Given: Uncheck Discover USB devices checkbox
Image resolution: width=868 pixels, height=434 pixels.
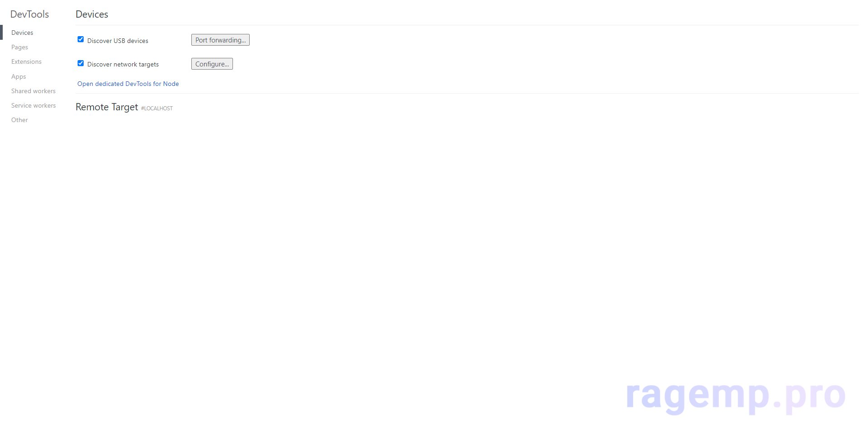Looking at the screenshot, I should coord(81,39).
